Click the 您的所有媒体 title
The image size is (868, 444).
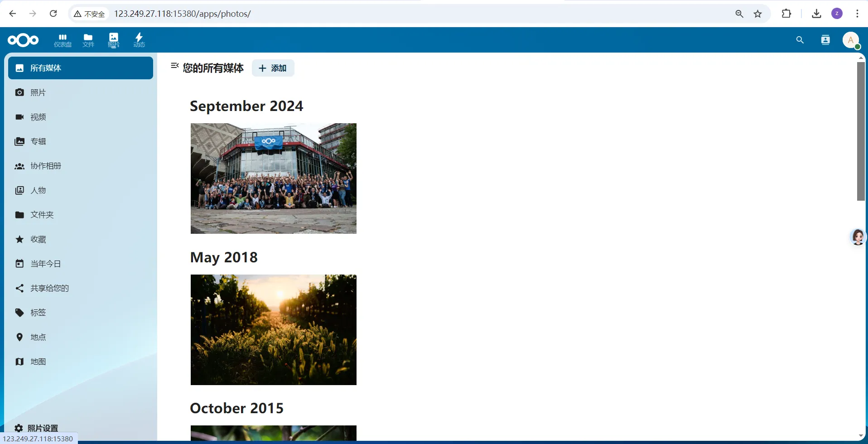pyautogui.click(x=213, y=68)
